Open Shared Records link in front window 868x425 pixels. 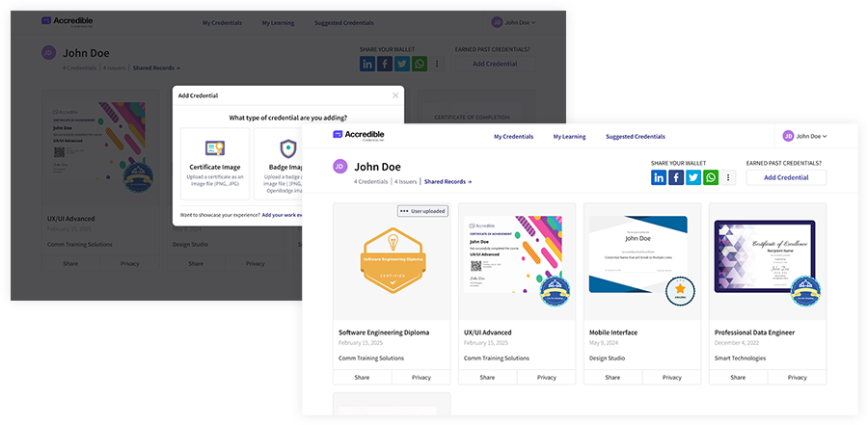coord(448,181)
